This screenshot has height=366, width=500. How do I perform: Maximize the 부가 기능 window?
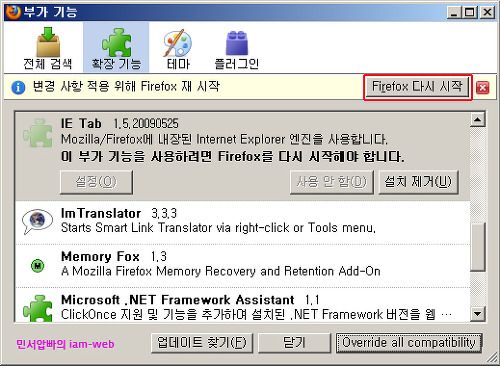tap(470, 13)
